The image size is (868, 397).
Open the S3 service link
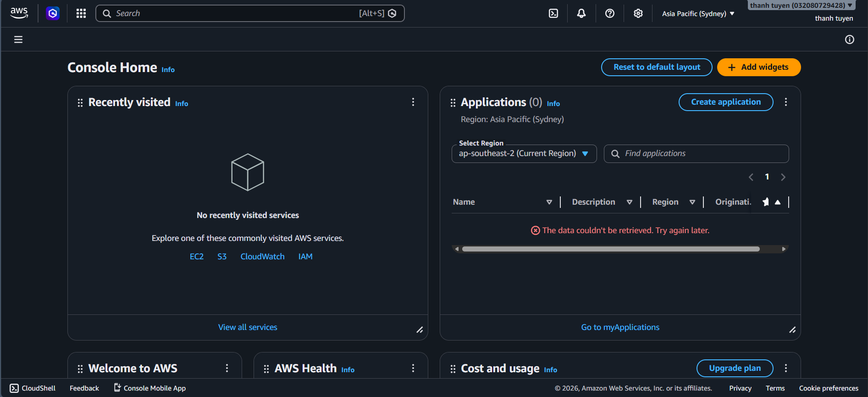[x=222, y=257]
